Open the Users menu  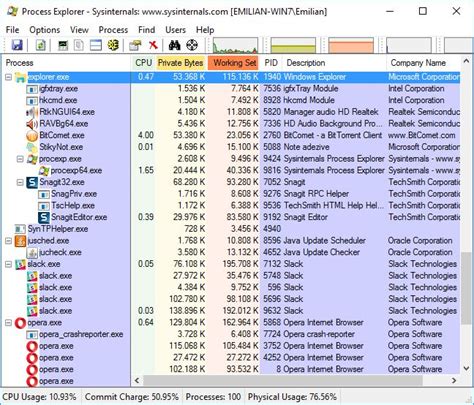[175, 30]
